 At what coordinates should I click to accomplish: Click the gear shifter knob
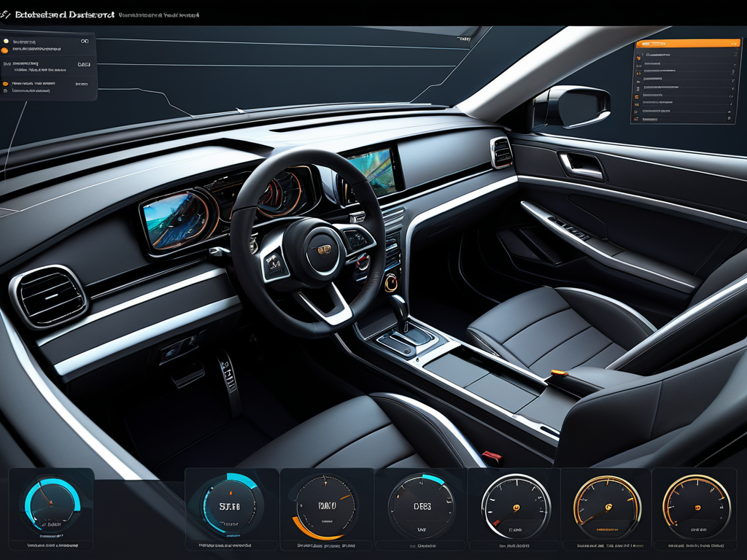(399, 305)
